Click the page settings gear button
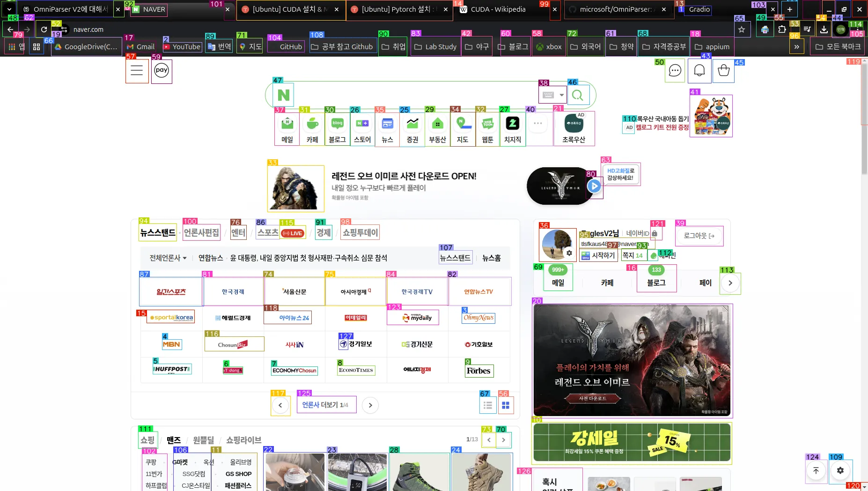 840,470
